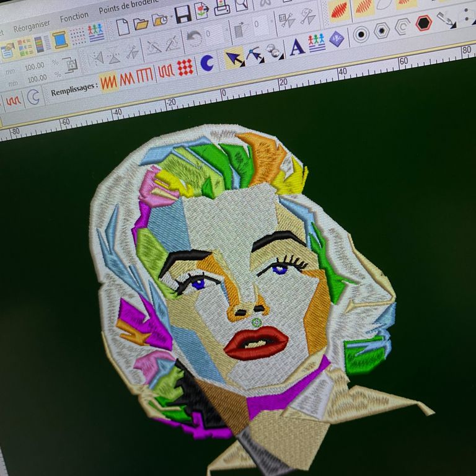Edit the upper 100.00 percent scale field

tap(34, 66)
